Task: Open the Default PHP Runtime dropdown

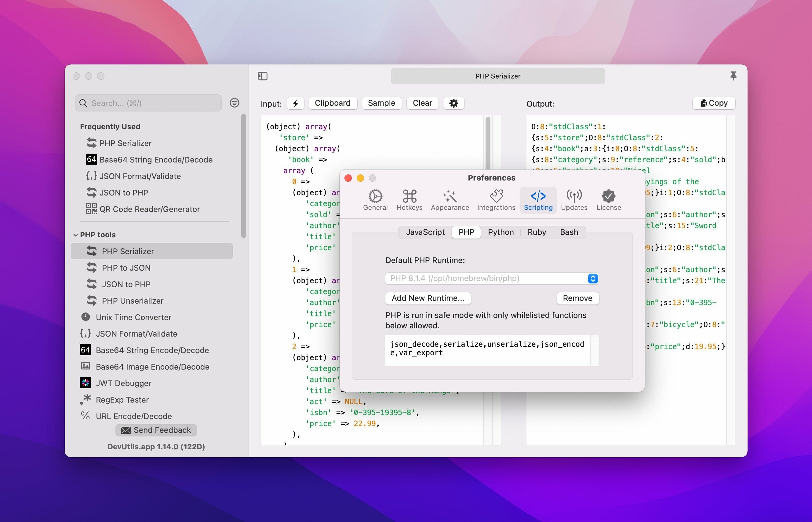Action: (492, 279)
